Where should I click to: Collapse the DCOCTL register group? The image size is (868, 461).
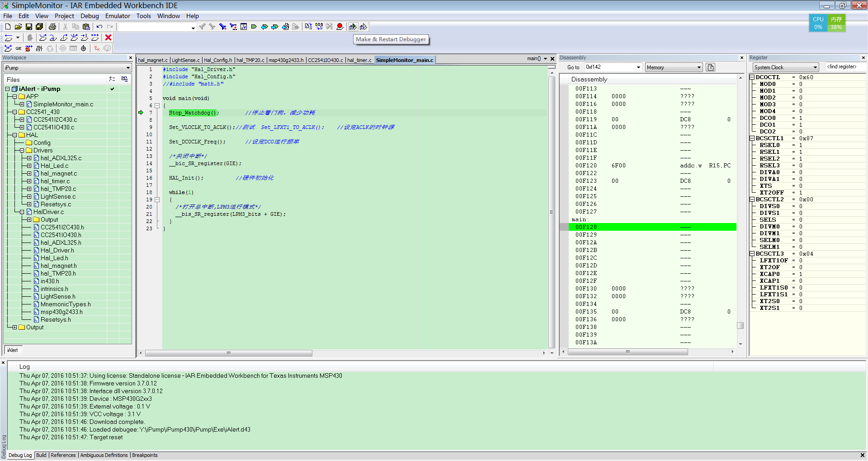coord(752,77)
